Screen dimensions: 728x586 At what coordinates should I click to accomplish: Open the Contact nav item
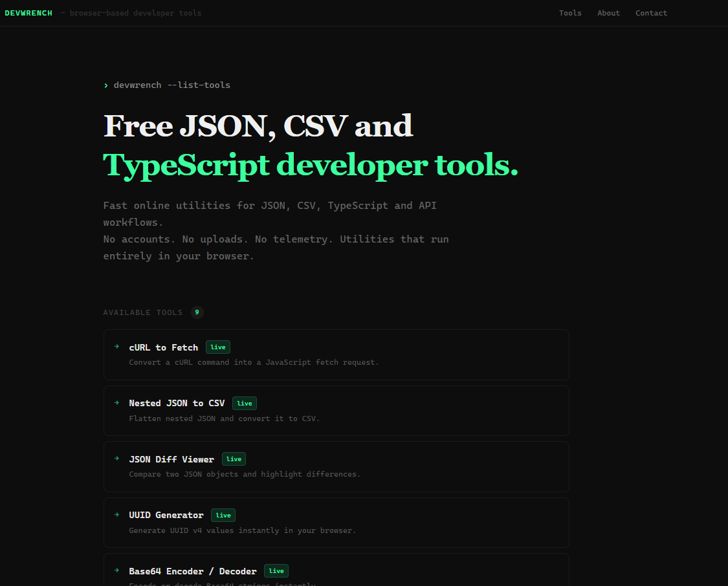[x=651, y=13]
